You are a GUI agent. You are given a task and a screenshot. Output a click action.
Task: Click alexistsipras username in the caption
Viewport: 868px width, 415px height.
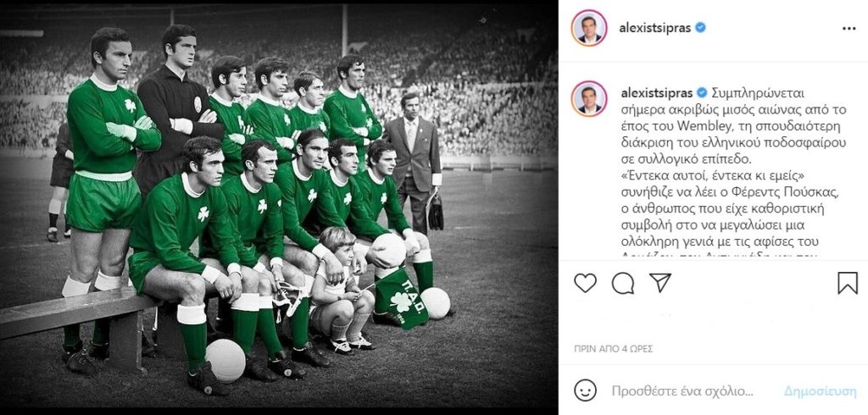[657, 91]
